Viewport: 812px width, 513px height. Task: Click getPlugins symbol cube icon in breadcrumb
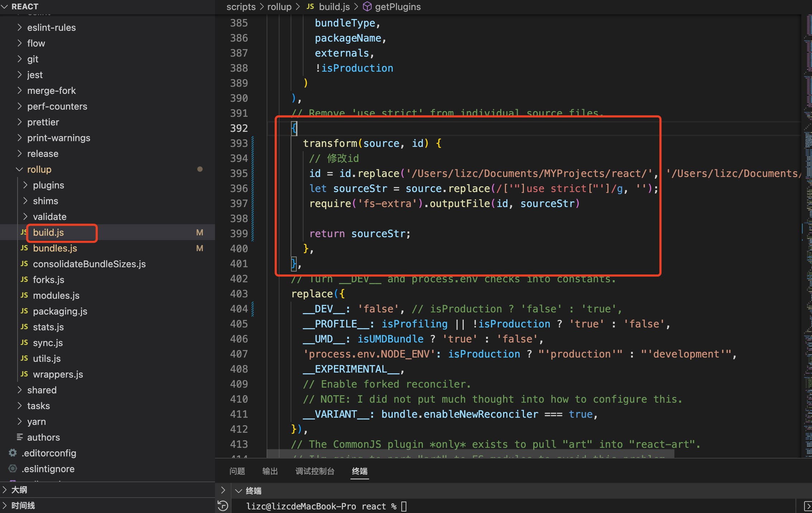click(367, 6)
